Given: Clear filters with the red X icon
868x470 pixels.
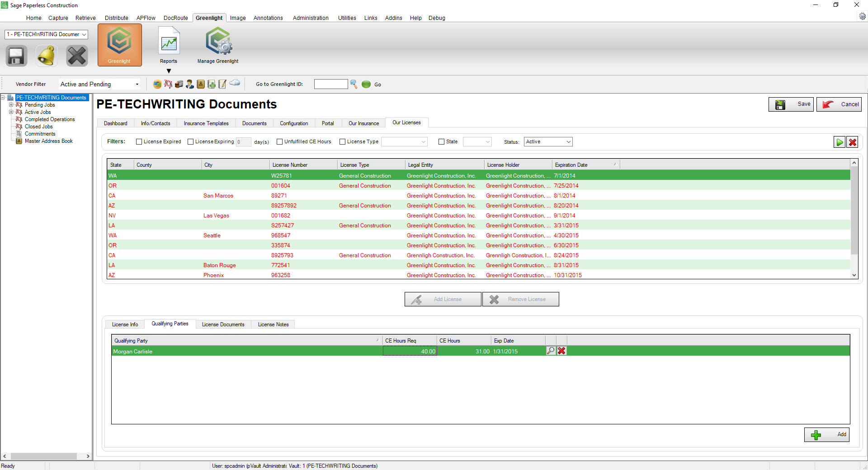Looking at the screenshot, I should pyautogui.click(x=853, y=142).
